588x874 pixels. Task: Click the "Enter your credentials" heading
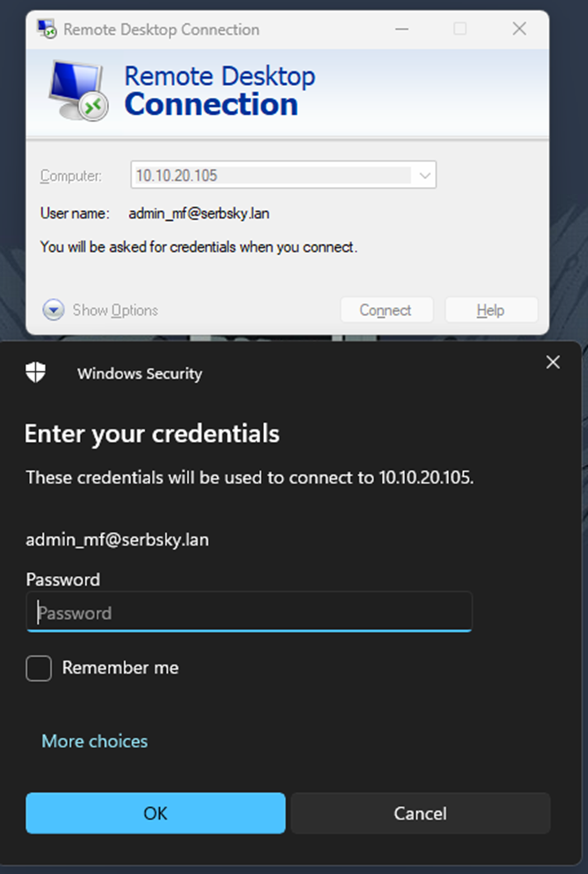(152, 434)
